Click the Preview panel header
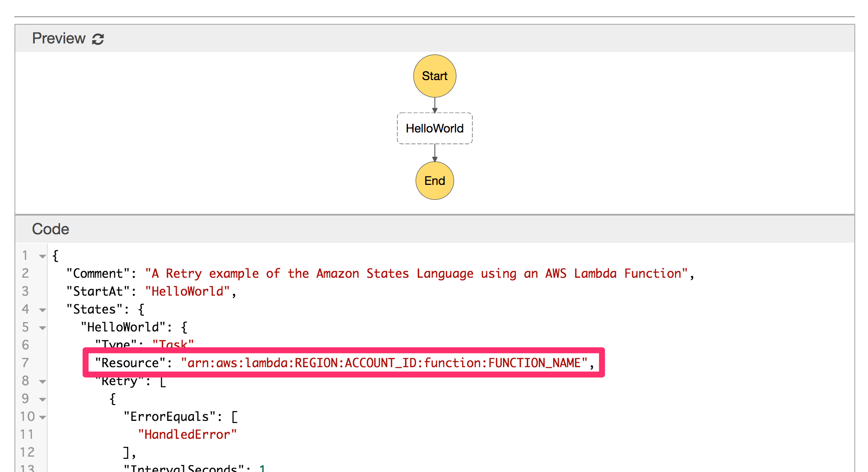The image size is (868, 472). pyautogui.click(x=59, y=38)
